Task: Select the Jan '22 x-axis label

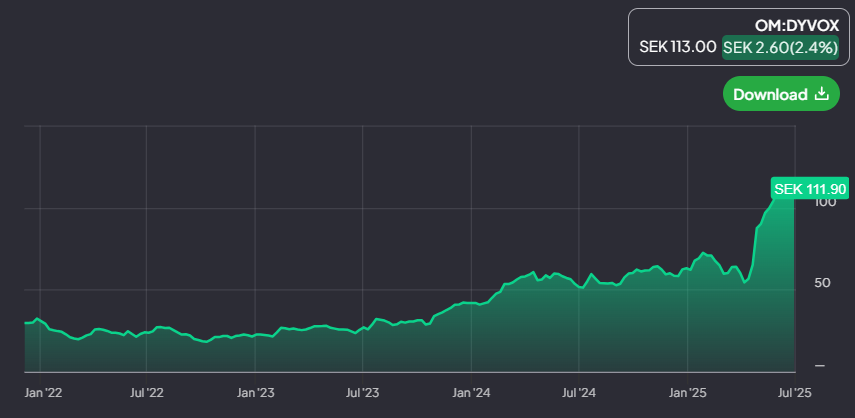Action: point(41,391)
